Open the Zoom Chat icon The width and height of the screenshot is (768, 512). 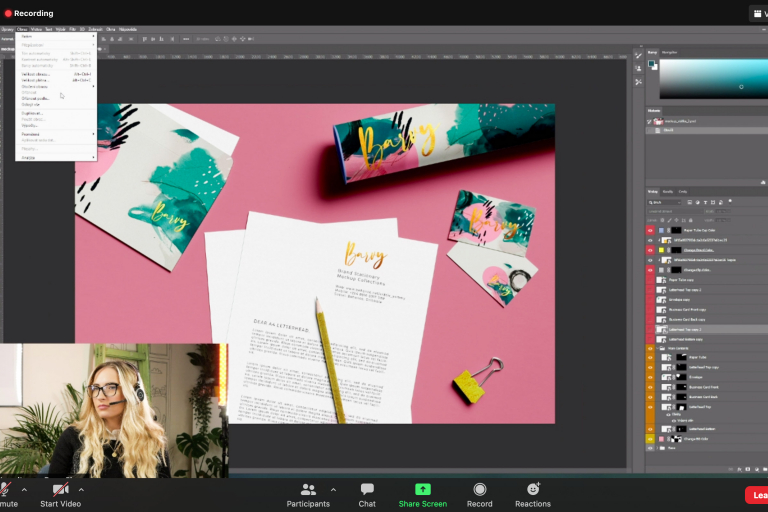coord(367,489)
